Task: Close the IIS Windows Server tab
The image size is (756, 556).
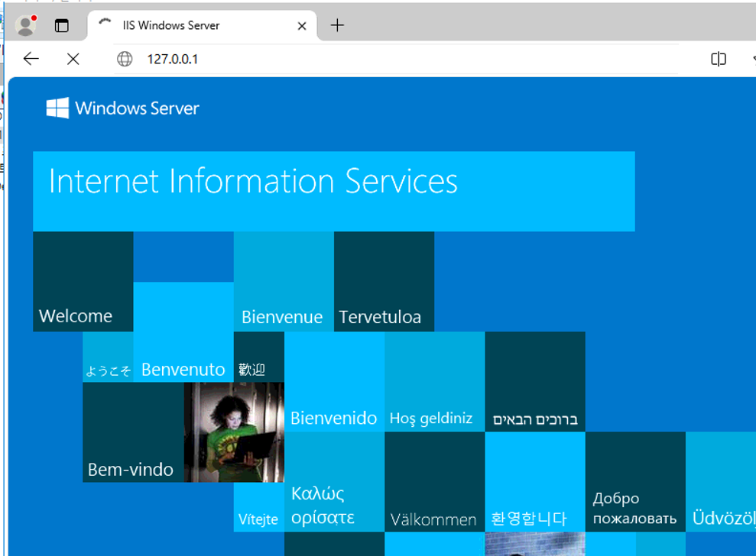Action: point(302,26)
